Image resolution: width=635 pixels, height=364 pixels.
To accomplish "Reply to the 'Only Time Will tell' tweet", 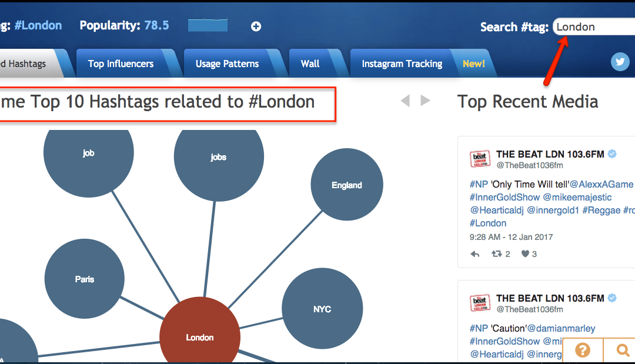I will [x=475, y=254].
